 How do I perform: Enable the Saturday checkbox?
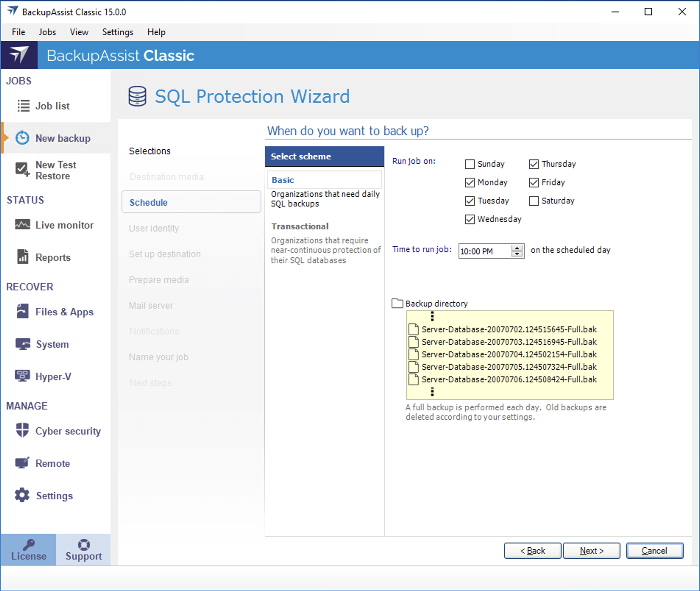tap(534, 201)
